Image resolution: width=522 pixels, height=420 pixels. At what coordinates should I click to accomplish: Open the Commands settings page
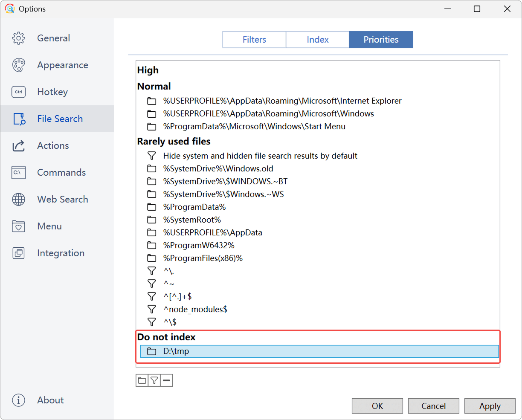click(57, 173)
